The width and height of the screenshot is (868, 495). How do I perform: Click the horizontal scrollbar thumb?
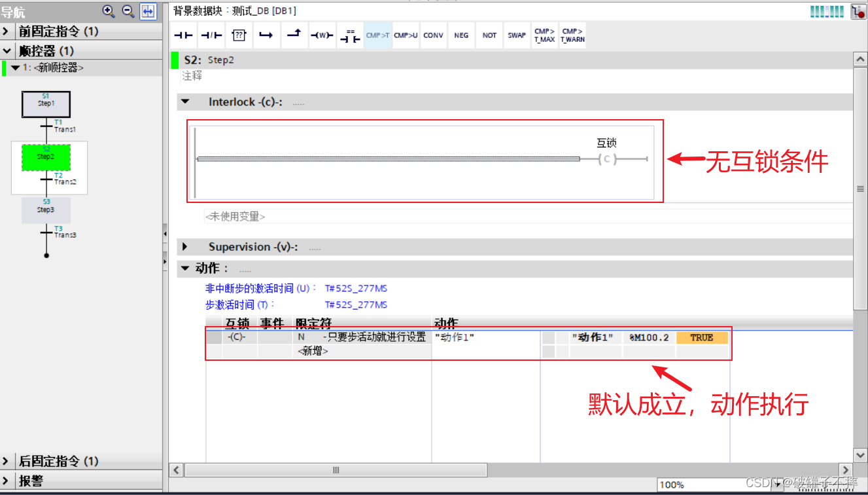336,470
